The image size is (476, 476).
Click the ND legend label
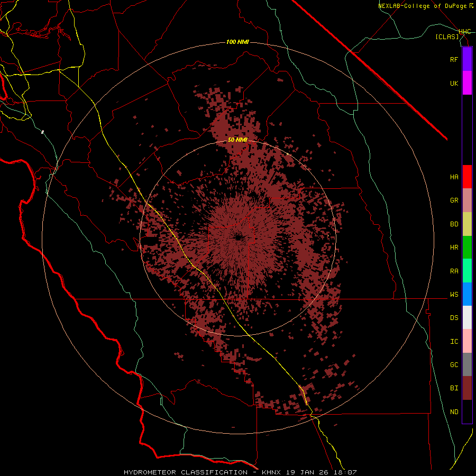coord(454,412)
